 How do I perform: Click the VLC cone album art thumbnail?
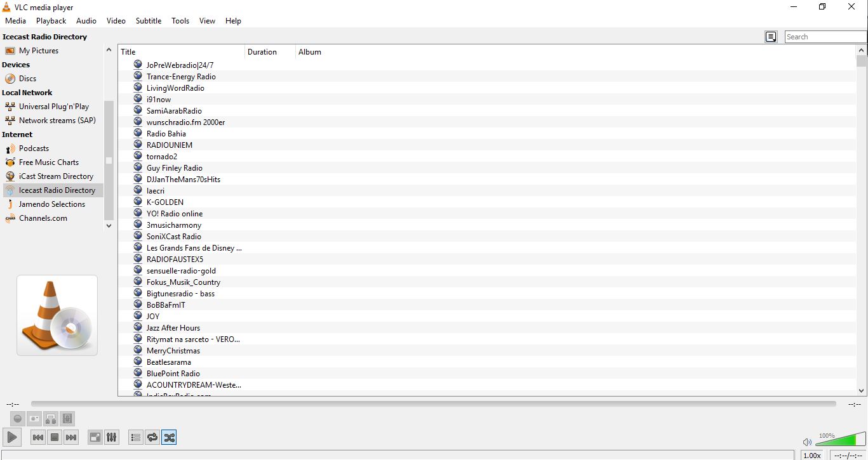click(57, 315)
